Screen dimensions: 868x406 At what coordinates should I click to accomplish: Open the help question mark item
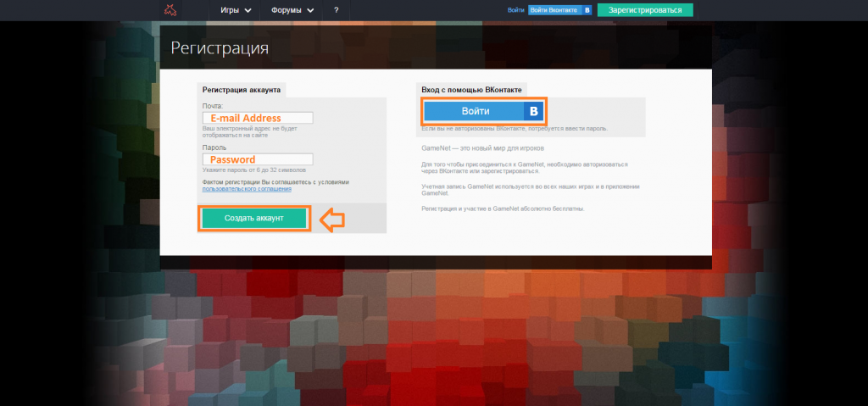click(337, 10)
